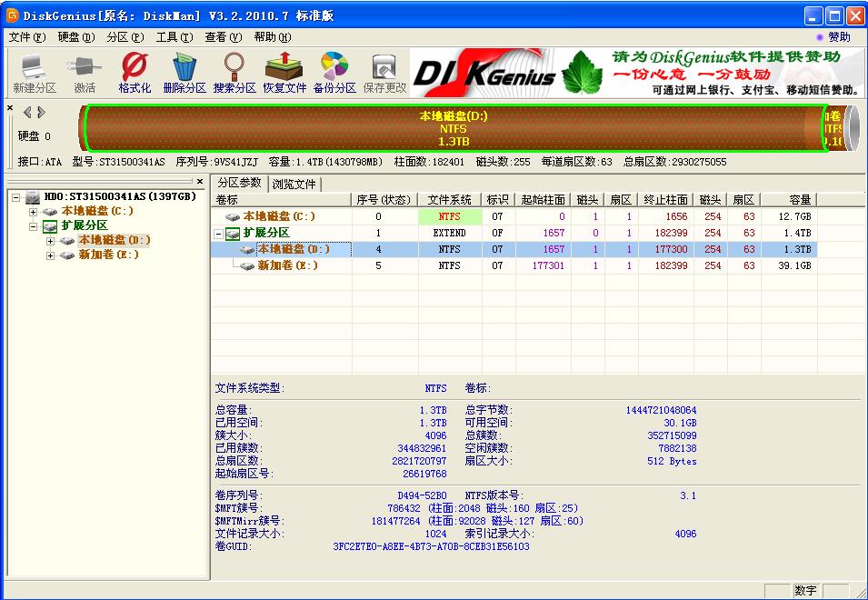Screen dimensions: 868x600
Task: Open the 工具(T) menu
Action: click(175, 37)
